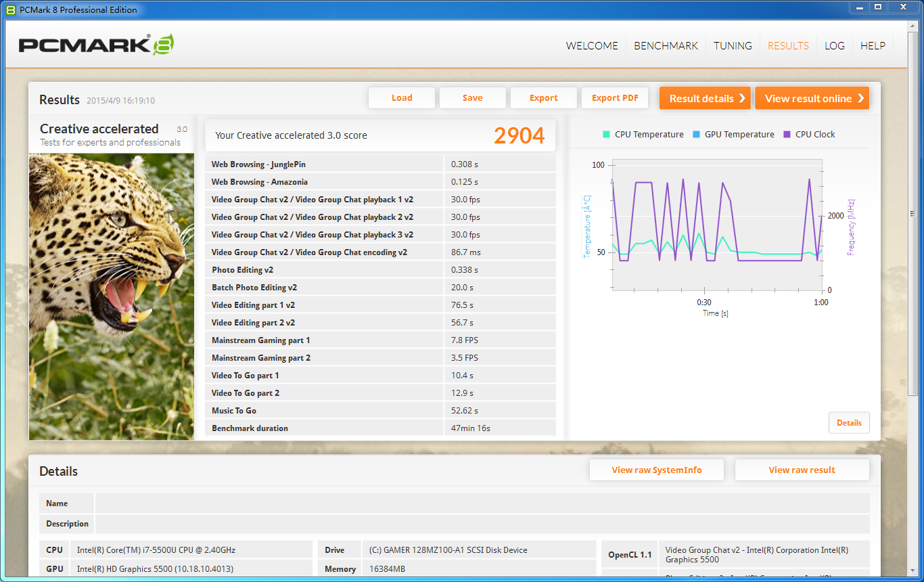The width and height of the screenshot is (924, 582).
Task: Click the Description field in Details
Action: pos(482,524)
